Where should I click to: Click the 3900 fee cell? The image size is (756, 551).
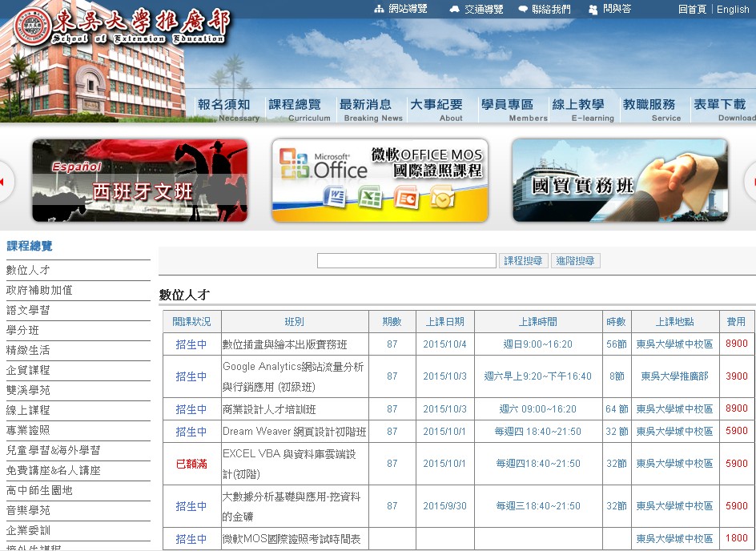737,376
